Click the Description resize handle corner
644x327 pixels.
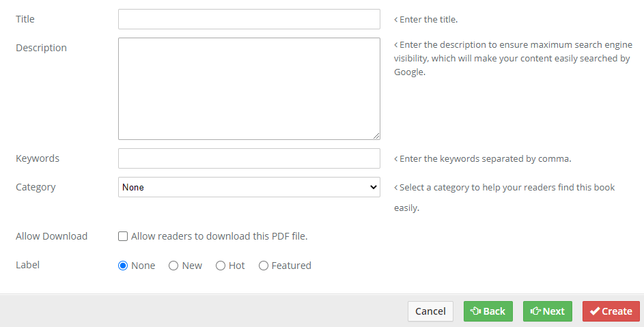pyautogui.click(x=376, y=136)
